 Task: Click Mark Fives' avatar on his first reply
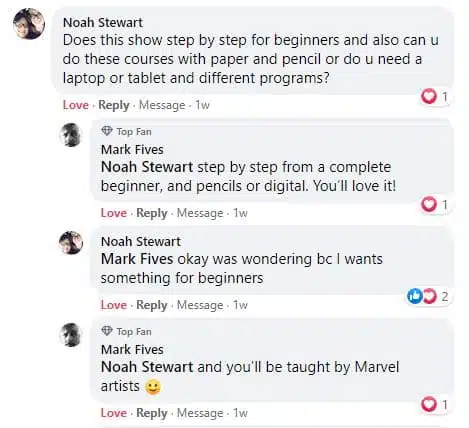[x=71, y=135]
